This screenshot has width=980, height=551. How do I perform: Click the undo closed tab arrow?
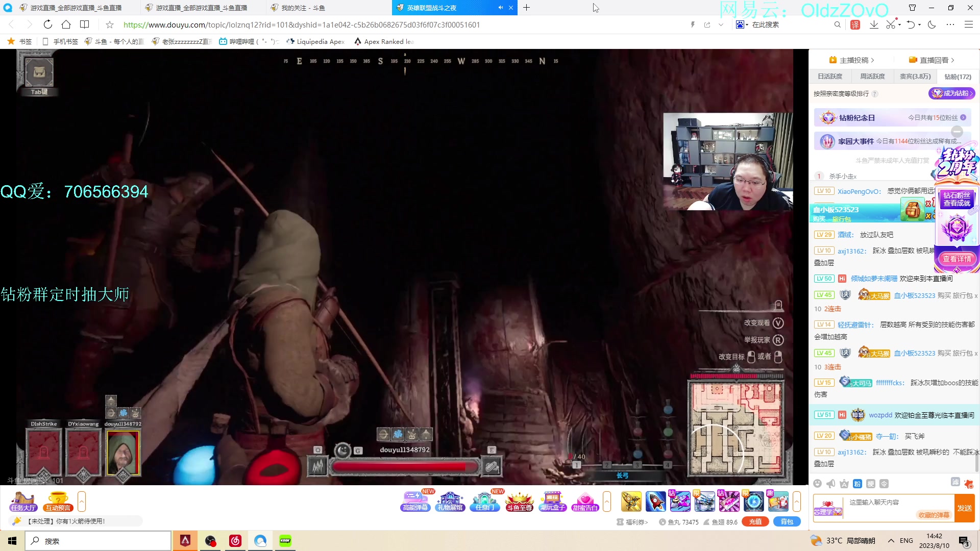coord(911,24)
